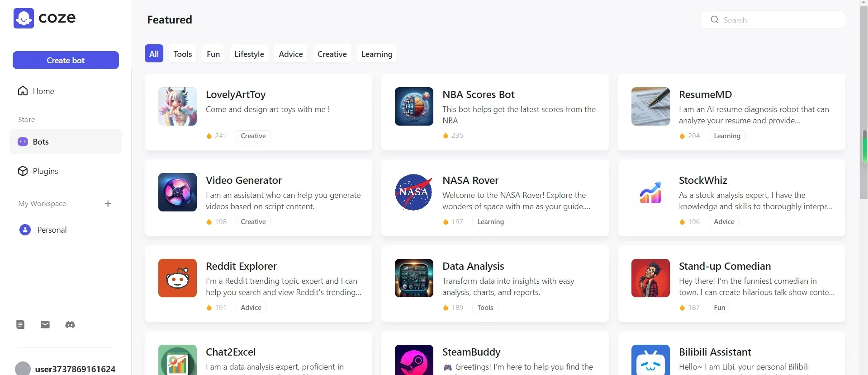Screen dimensions: 868x375
Task: Select the Fun category filter
Action: coord(213,54)
